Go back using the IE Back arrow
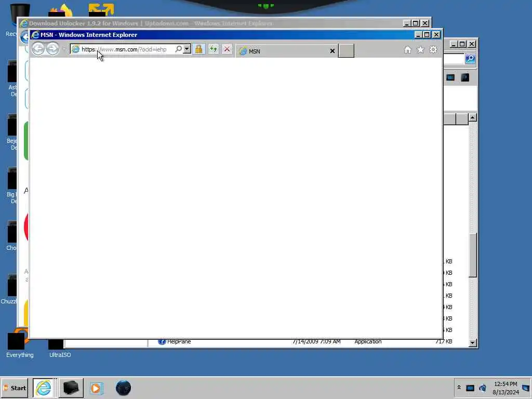Screen dimensions: 532x399 pyautogui.click(x=38, y=49)
